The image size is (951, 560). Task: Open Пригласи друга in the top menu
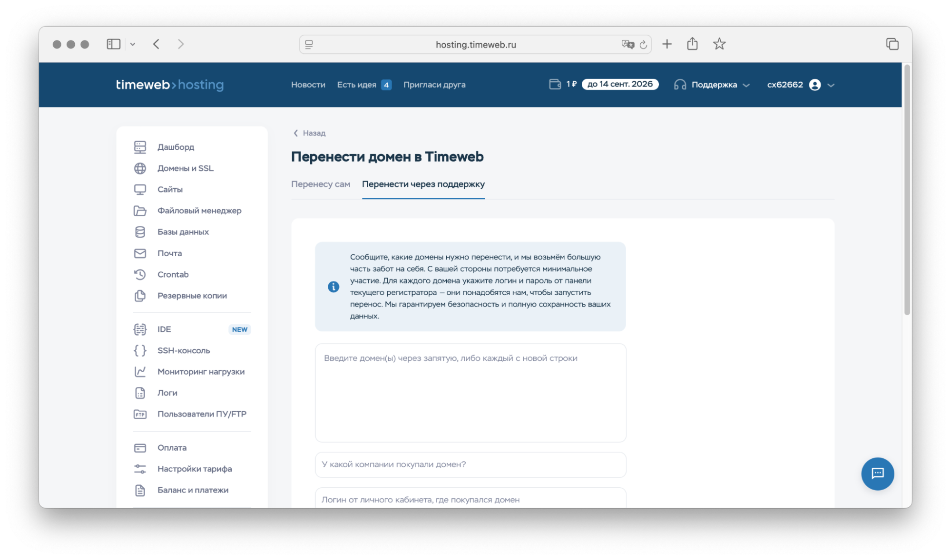(x=434, y=85)
